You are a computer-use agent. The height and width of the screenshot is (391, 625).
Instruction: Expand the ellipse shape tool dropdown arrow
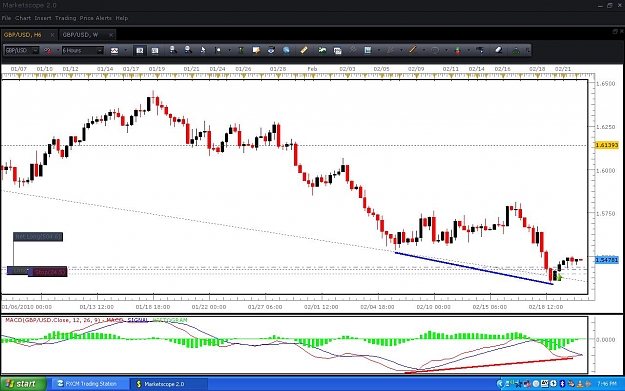446,51
